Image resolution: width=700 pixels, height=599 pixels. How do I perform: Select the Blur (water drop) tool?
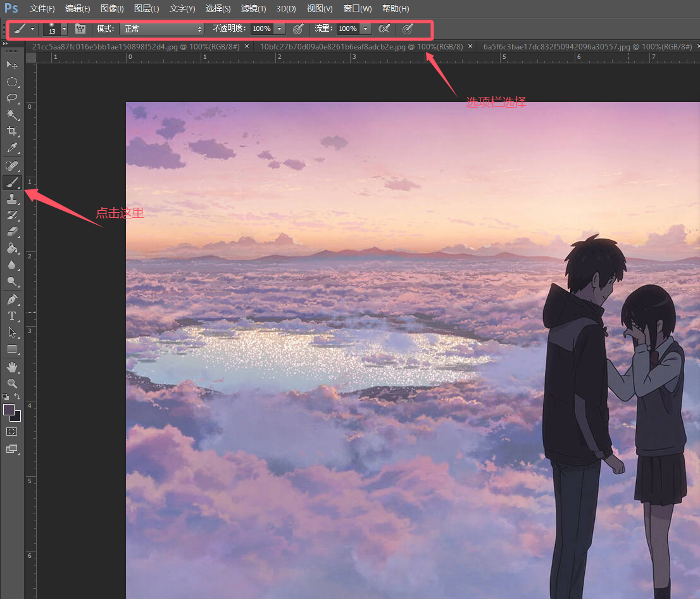(x=12, y=265)
